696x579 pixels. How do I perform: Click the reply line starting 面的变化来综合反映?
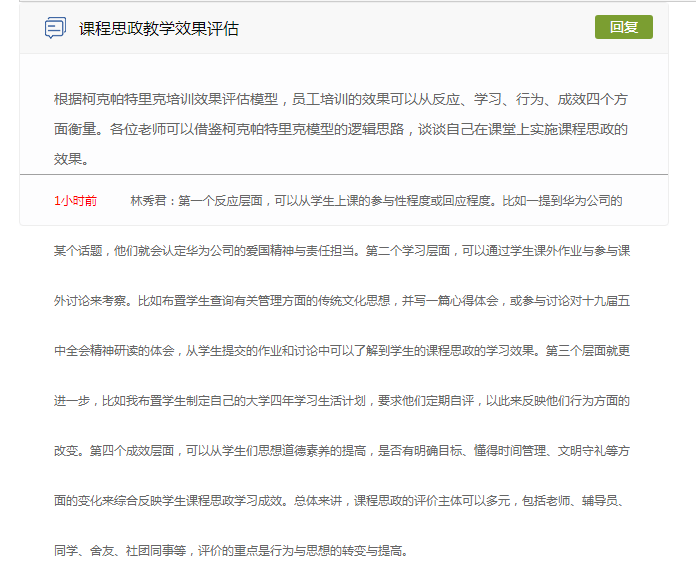pyautogui.click(x=340, y=501)
